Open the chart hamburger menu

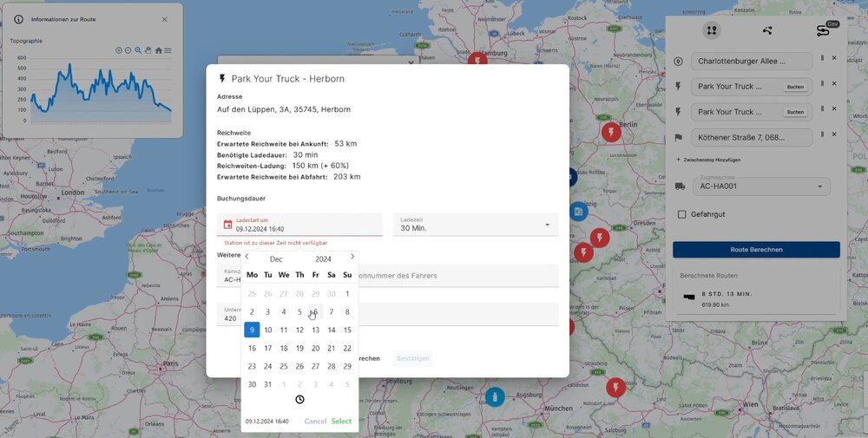coord(168,50)
